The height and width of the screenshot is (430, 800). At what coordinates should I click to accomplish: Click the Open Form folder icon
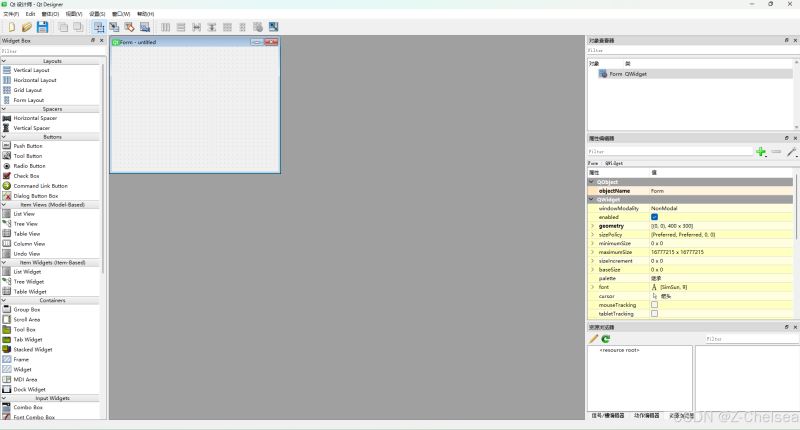click(x=27, y=27)
